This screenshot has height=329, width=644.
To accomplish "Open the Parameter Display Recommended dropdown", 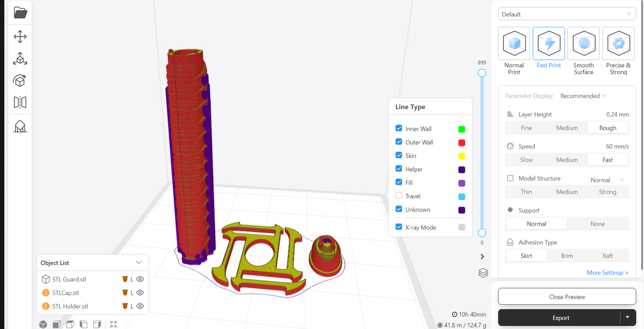I will click(583, 96).
